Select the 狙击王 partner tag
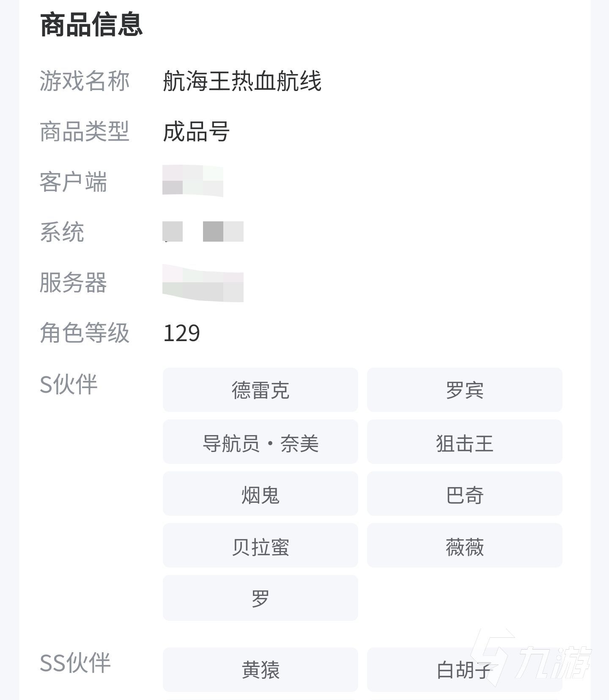Image resolution: width=609 pixels, height=700 pixels. 464,442
